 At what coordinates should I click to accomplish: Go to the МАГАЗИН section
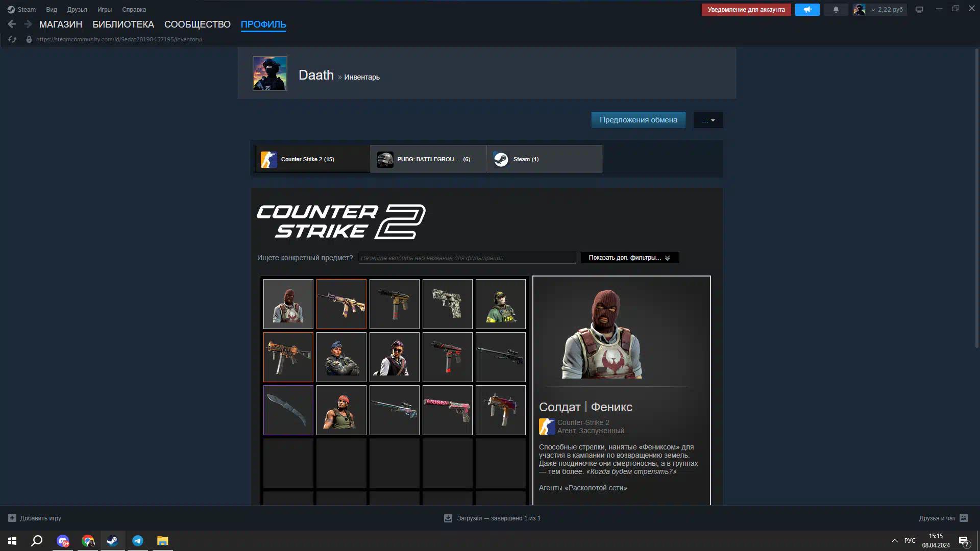click(61, 24)
